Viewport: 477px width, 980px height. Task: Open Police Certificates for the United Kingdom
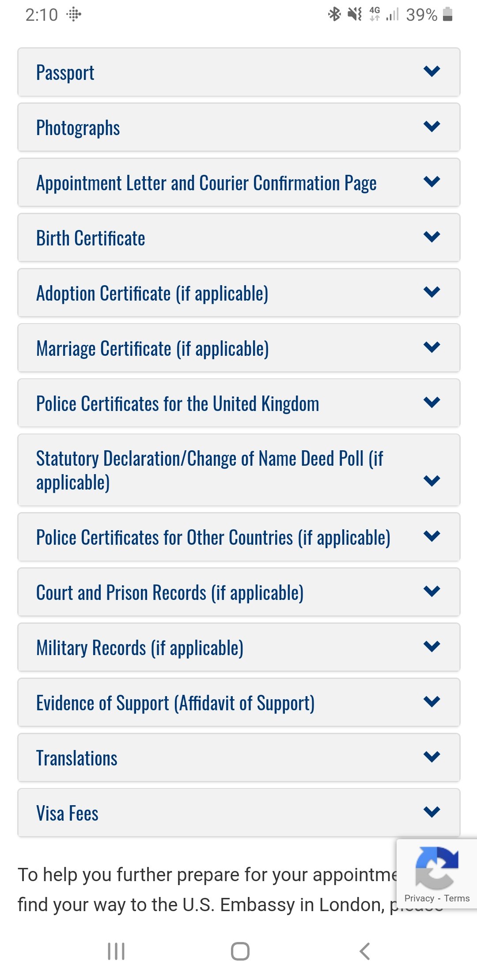(239, 403)
